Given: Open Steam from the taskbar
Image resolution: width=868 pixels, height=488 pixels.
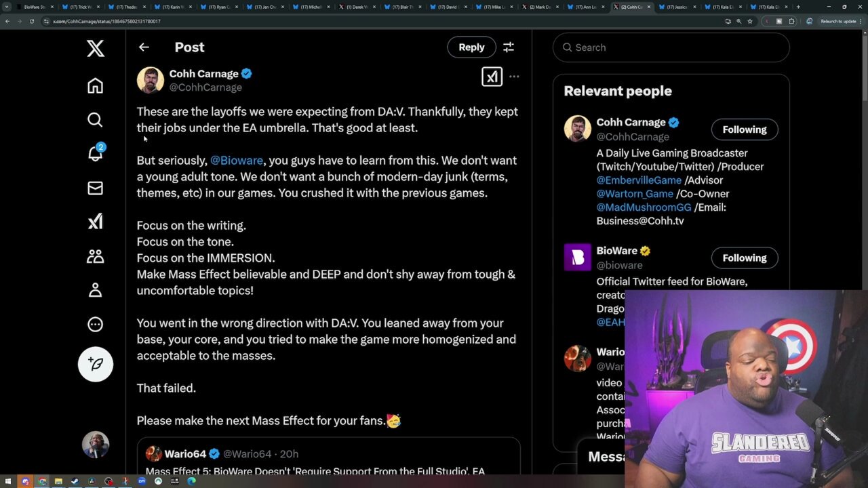Looking at the screenshot, I should tap(75, 481).
